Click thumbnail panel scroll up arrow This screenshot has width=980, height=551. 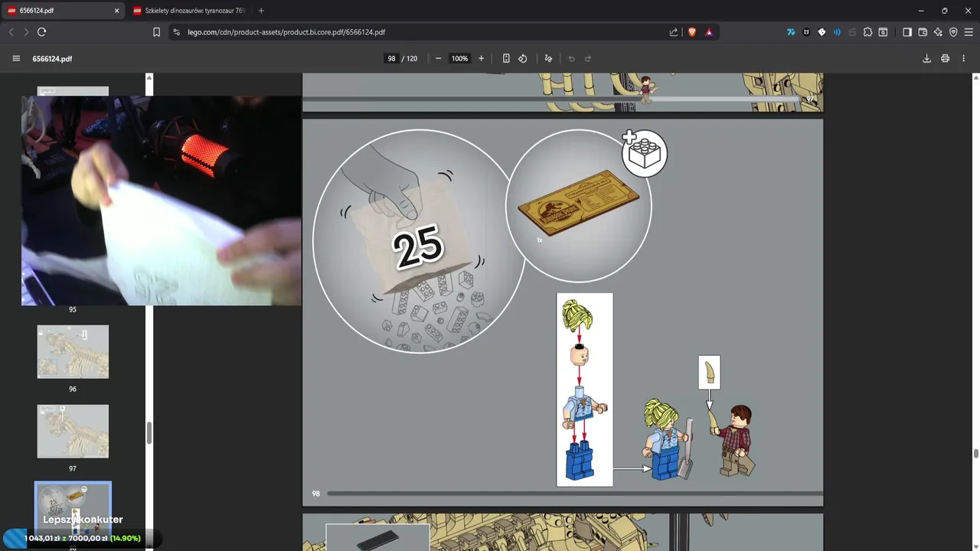(149, 77)
